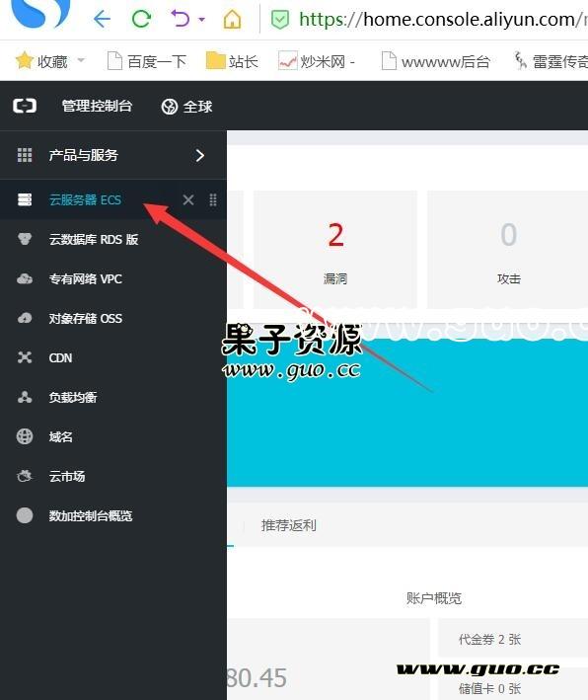This screenshot has height=700, width=588.
Task: Click the 负载均衡 icon in sidebar
Action: click(25, 397)
